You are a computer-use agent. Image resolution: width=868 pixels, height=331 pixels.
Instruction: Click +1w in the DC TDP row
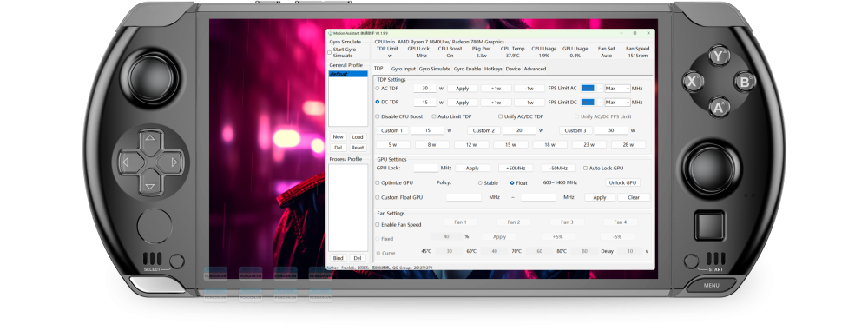[x=496, y=103]
